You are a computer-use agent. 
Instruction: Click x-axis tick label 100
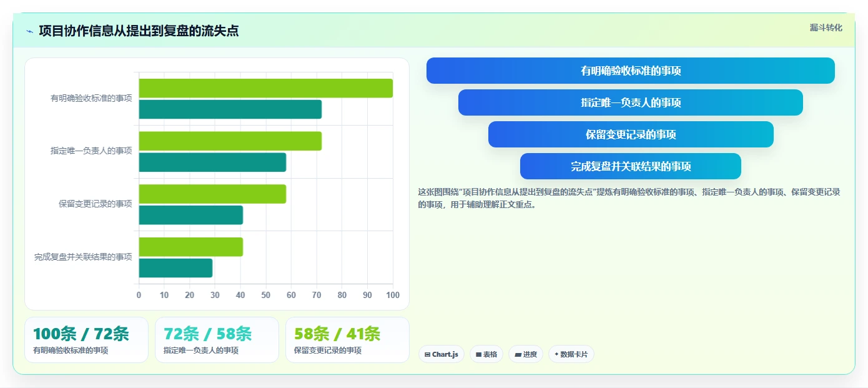393,295
